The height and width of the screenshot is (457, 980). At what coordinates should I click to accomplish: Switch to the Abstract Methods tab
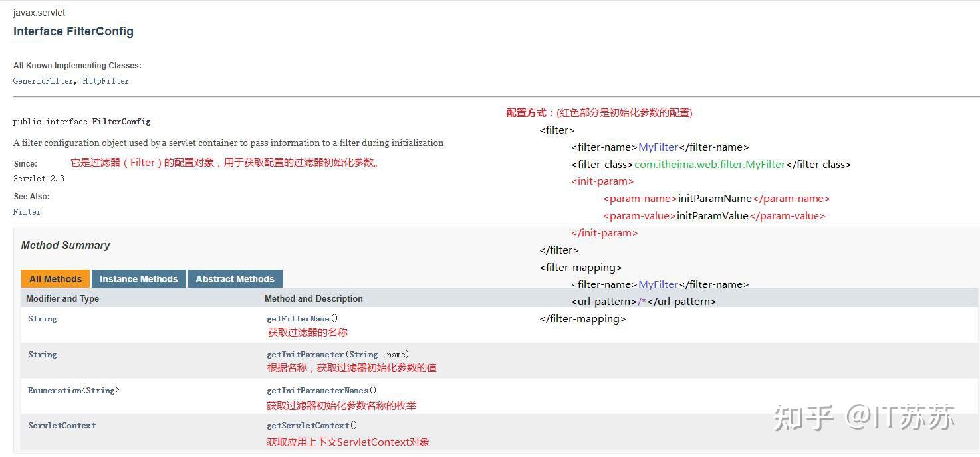(235, 278)
